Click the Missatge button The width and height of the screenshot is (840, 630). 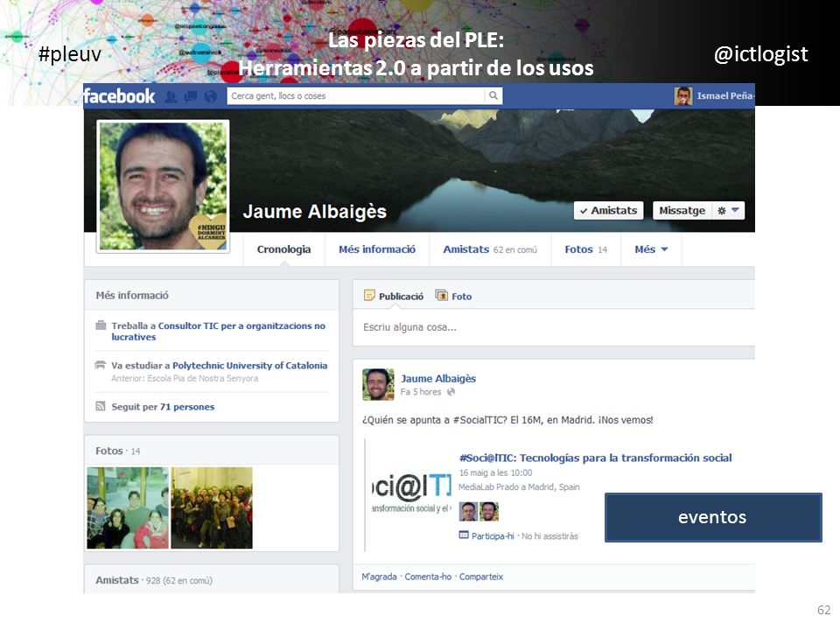click(x=682, y=211)
